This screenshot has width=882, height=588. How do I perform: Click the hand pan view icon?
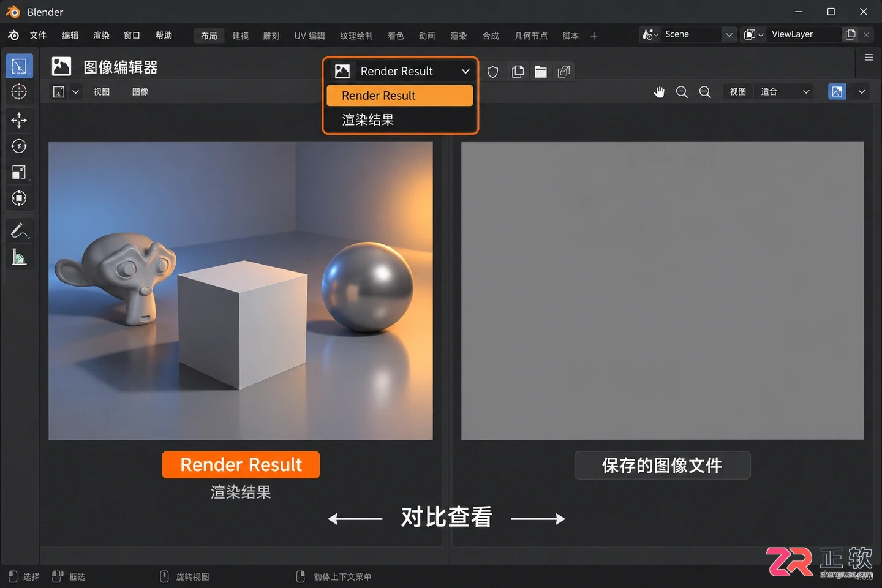(659, 92)
